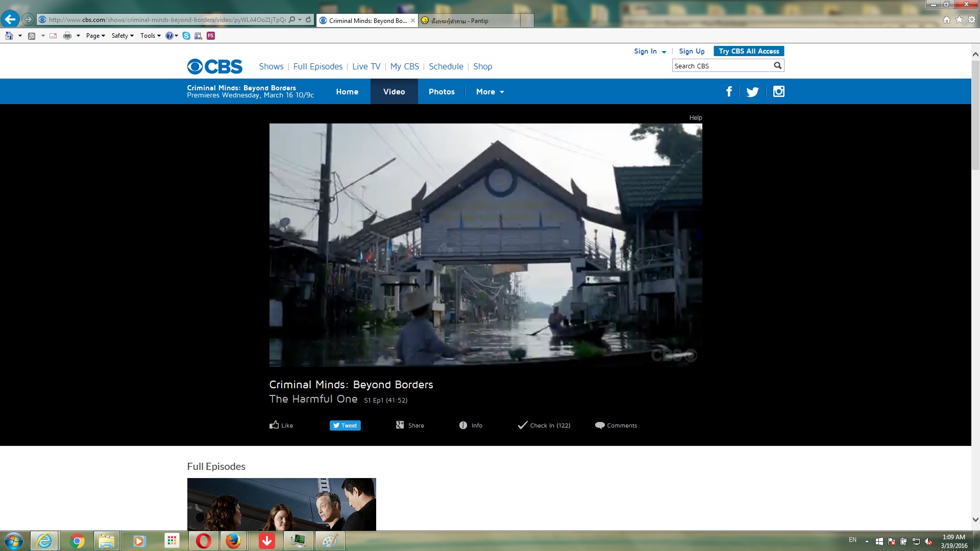Click into the Search CBS field
This screenshot has width=980, height=551.
coord(722,66)
